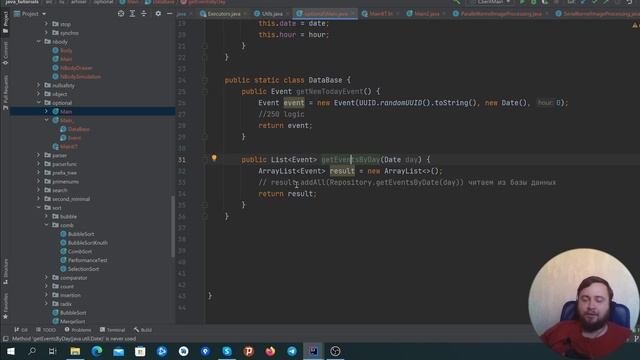
Task: Click the Build hammer icon in toolbar
Action: pyautogui.click(x=457, y=2)
